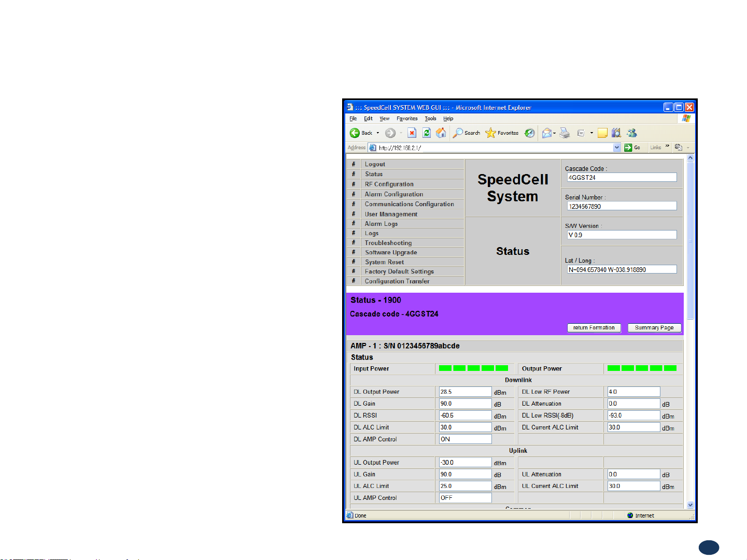This screenshot has height=560, width=747.
Task: Click the Edit with Word icon
Action: click(581, 133)
